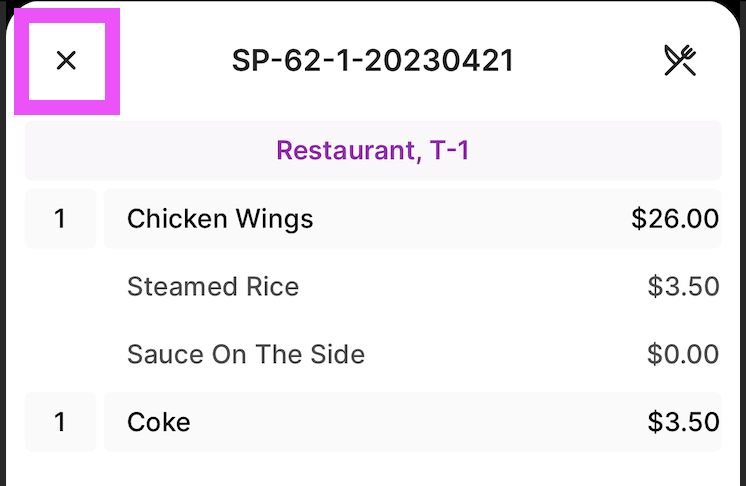Select the Sauce On The Side modifier
This screenshot has width=746, height=486.
[x=246, y=354]
